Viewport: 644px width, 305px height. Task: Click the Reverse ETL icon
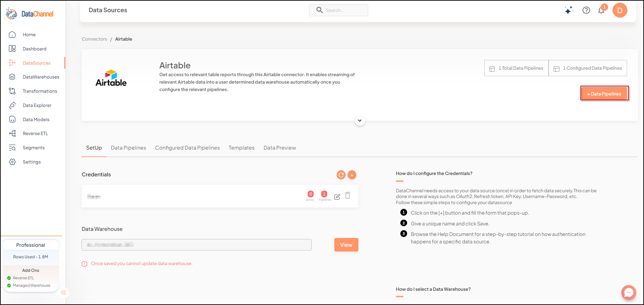[12, 133]
